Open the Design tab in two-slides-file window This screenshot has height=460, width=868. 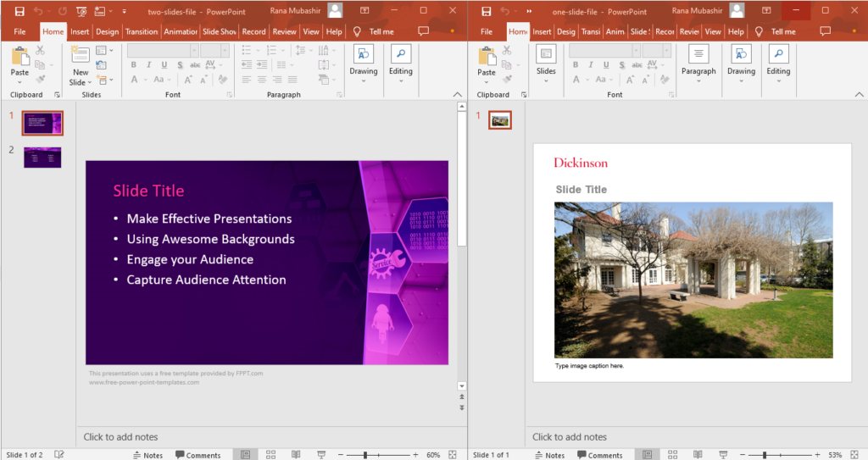pos(107,31)
